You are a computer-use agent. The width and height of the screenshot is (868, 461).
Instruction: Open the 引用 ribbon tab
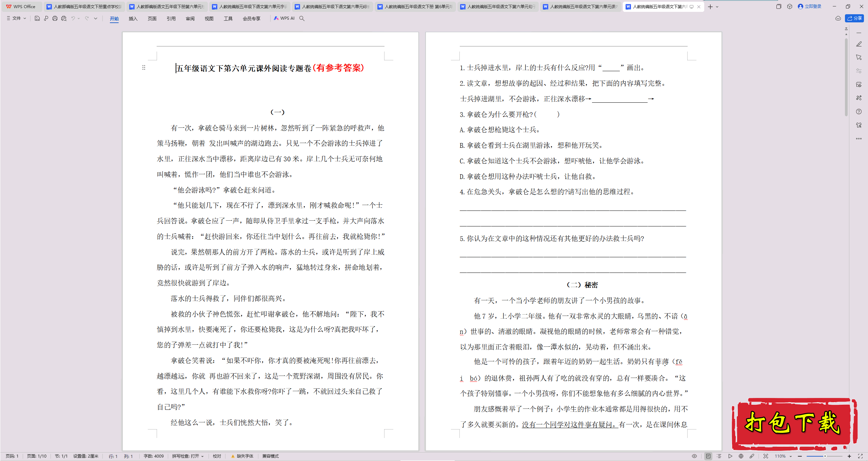point(171,19)
